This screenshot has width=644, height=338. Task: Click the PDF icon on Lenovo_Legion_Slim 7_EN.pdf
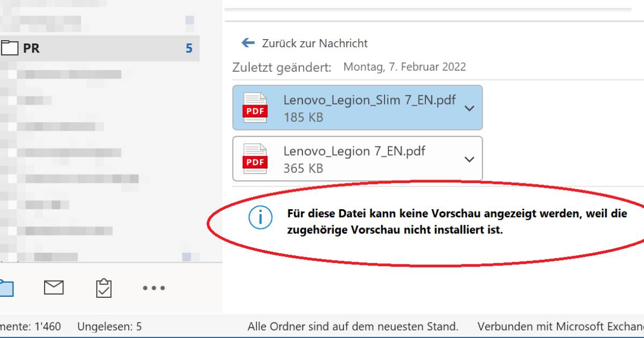(255, 107)
